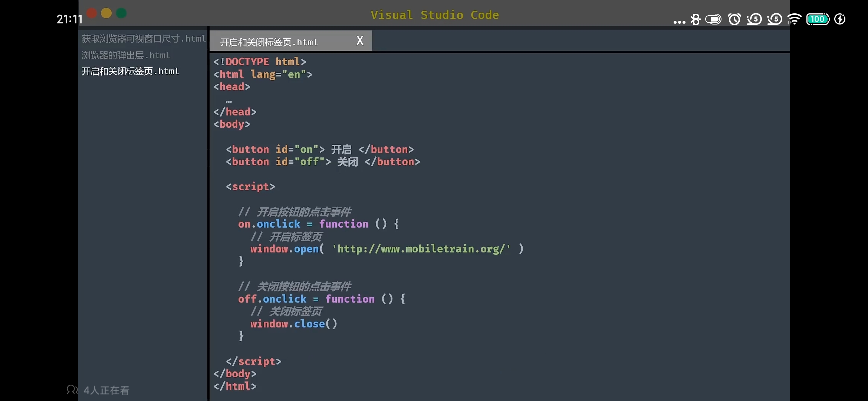This screenshot has height=401, width=868.
Task: Open 获取浏览器可视窗口尺寸.html in the sidebar
Action: coord(144,39)
